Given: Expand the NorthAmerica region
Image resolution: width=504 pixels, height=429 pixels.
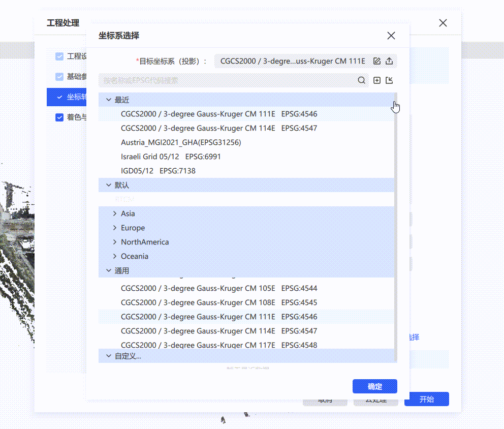Looking at the screenshot, I should [x=115, y=242].
